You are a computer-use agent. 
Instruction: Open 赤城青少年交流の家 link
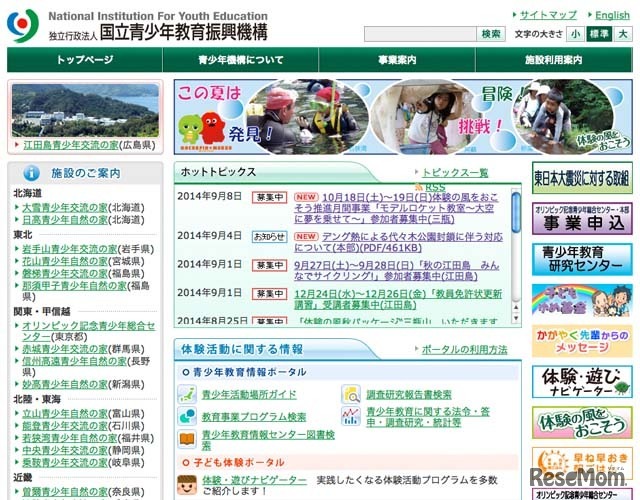[65, 349]
